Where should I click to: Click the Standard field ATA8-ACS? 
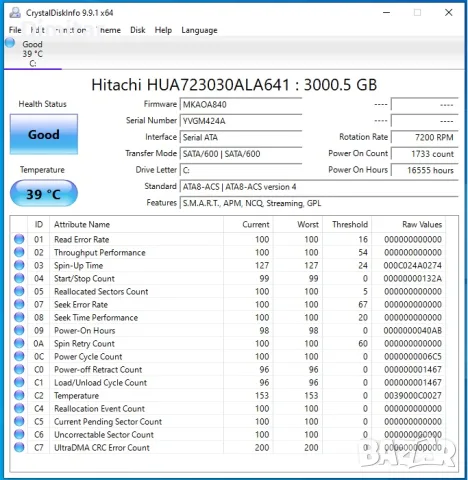319,187
